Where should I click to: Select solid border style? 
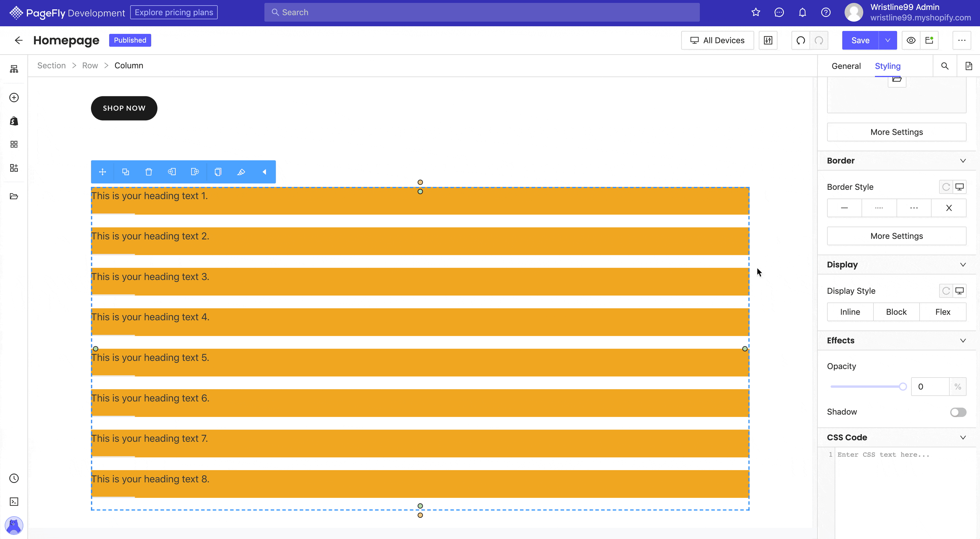coord(845,208)
